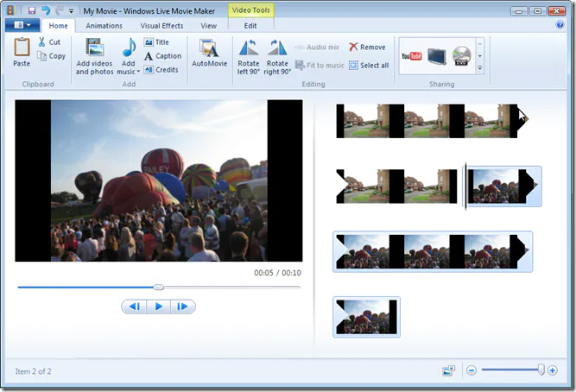Select the first row house clip
The width and height of the screenshot is (576, 392).
pos(432,121)
